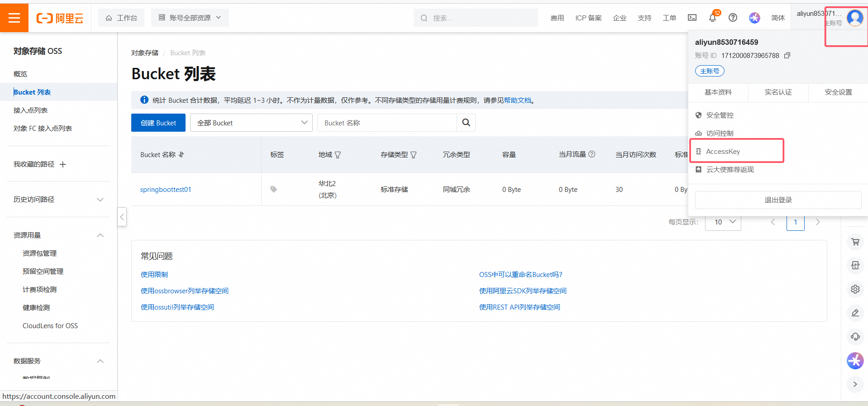Add a favorite path with plus icon
The height and width of the screenshot is (406, 868).
63,164
